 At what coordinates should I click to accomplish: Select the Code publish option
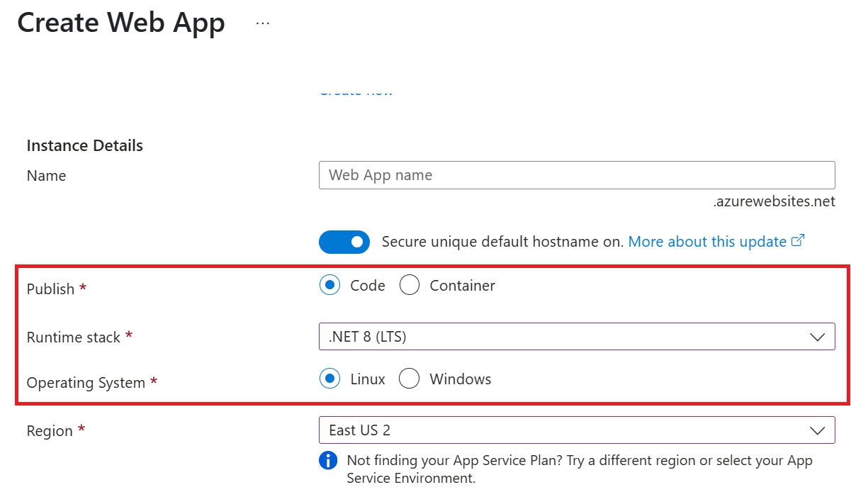(x=329, y=285)
